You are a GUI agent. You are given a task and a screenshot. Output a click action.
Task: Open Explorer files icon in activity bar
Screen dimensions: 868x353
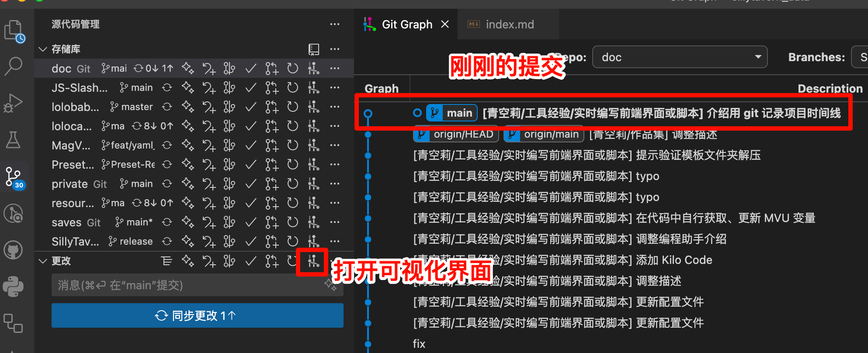(x=14, y=31)
